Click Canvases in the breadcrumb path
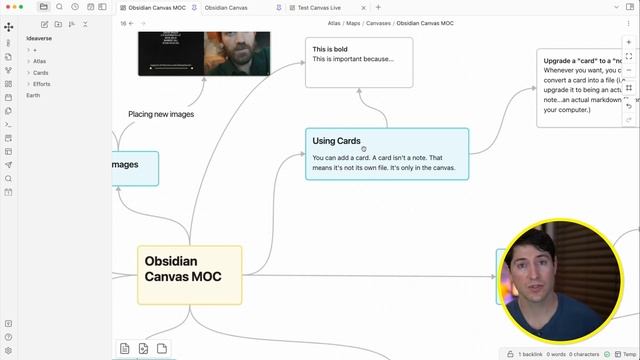 (x=378, y=23)
